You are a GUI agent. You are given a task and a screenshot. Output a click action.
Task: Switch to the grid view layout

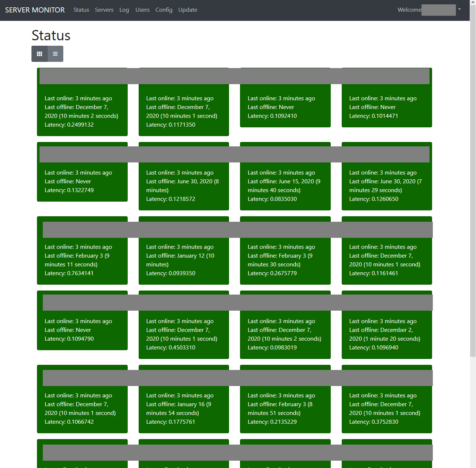click(x=40, y=54)
